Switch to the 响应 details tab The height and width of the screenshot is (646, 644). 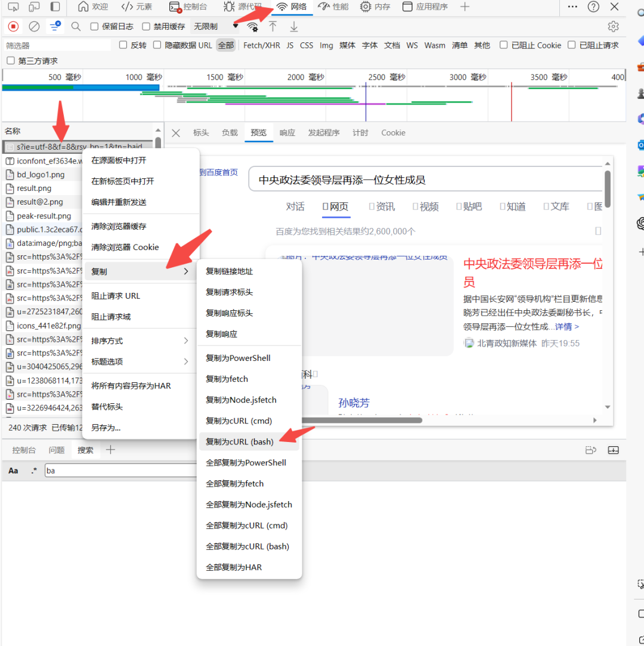(x=287, y=132)
